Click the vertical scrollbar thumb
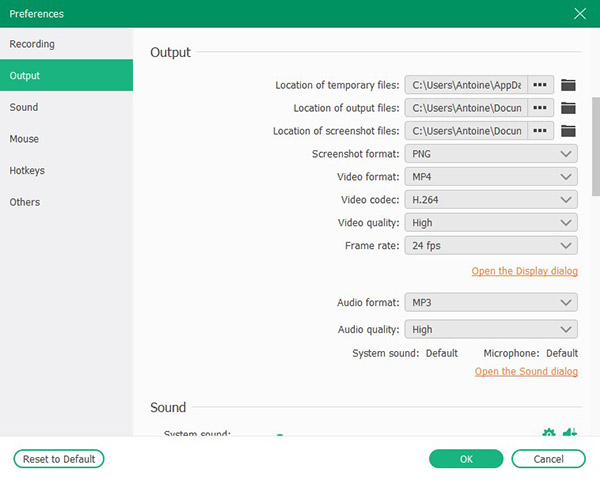The width and height of the screenshot is (600, 483). (x=596, y=147)
